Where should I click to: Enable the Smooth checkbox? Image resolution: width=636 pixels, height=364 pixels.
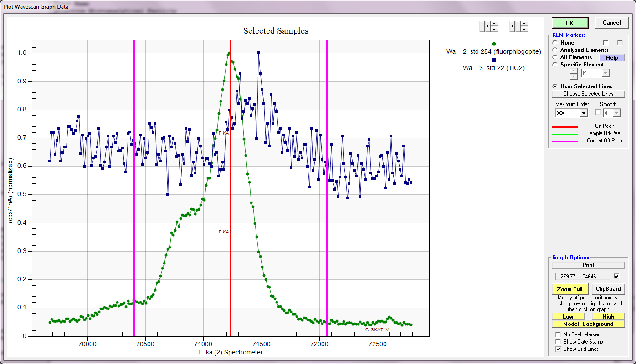(x=599, y=112)
